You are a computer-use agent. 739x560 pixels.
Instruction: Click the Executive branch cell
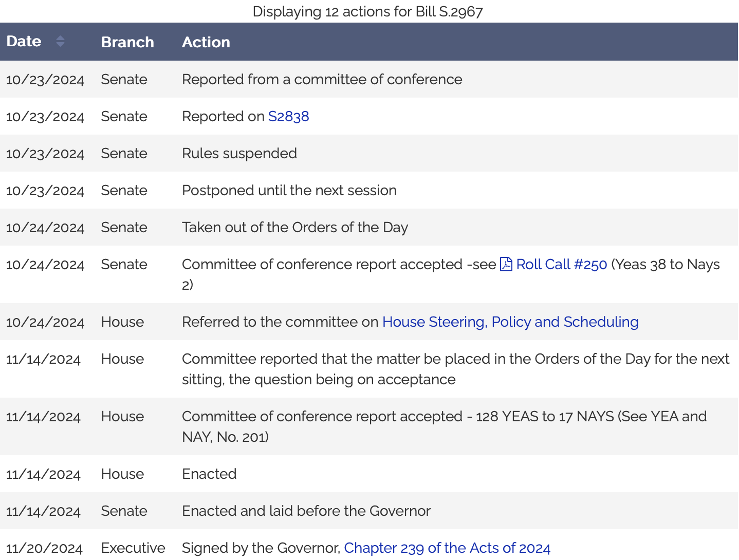(133, 548)
